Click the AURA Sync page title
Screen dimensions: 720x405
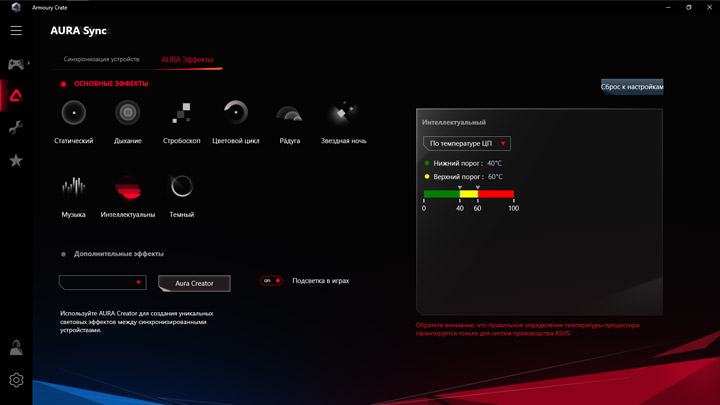click(79, 31)
